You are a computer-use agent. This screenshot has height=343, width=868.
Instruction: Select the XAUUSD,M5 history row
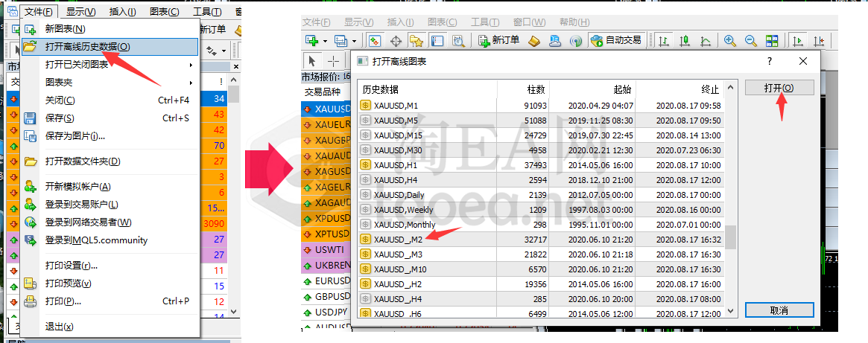pyautogui.click(x=542, y=120)
